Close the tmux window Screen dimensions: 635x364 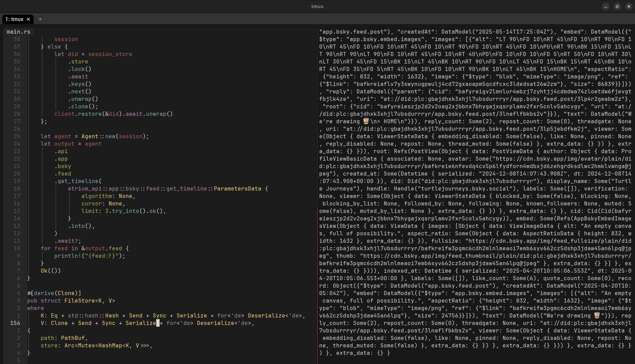629,6
